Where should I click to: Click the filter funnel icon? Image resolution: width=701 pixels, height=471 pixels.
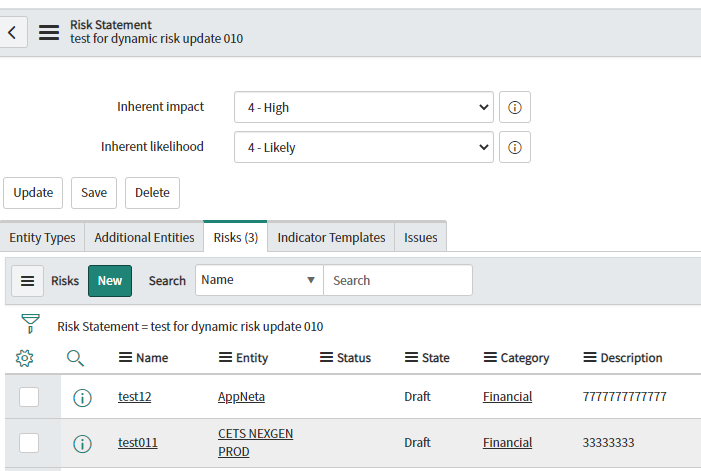(x=30, y=324)
